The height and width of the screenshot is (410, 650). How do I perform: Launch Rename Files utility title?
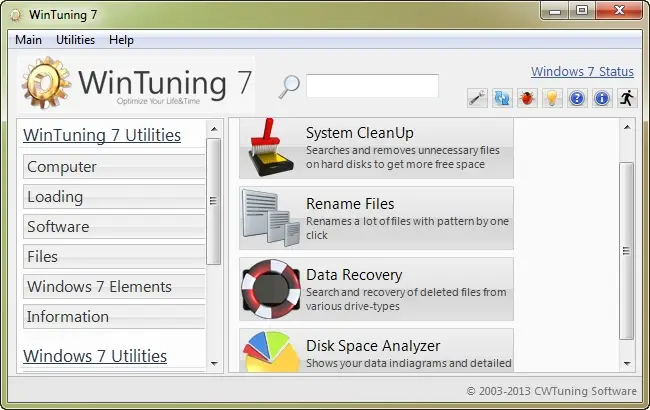[x=350, y=204]
